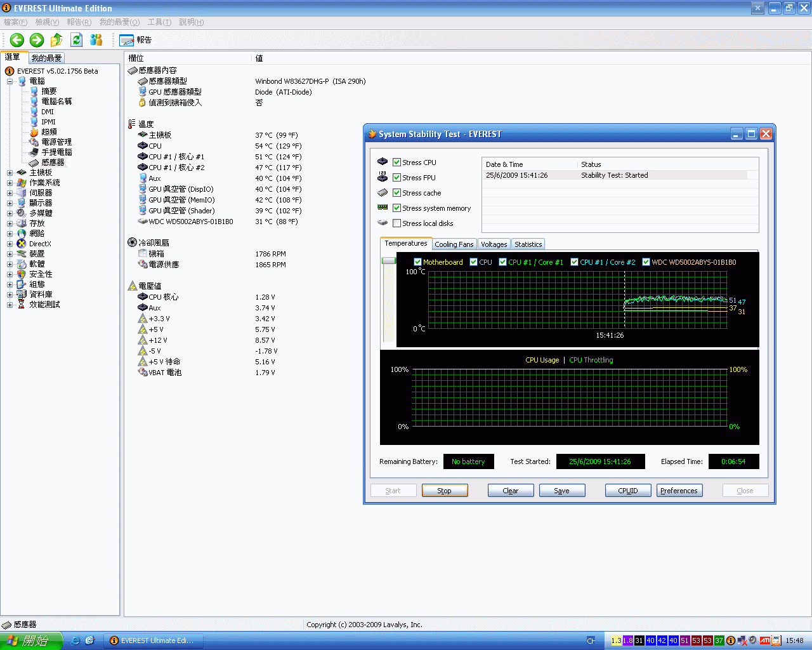Enable the Stress local disks checkbox
This screenshot has height=650, width=812.
pos(396,223)
